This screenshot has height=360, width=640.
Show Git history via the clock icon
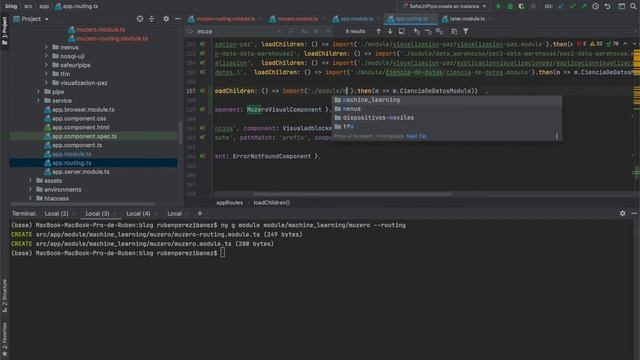596,7
